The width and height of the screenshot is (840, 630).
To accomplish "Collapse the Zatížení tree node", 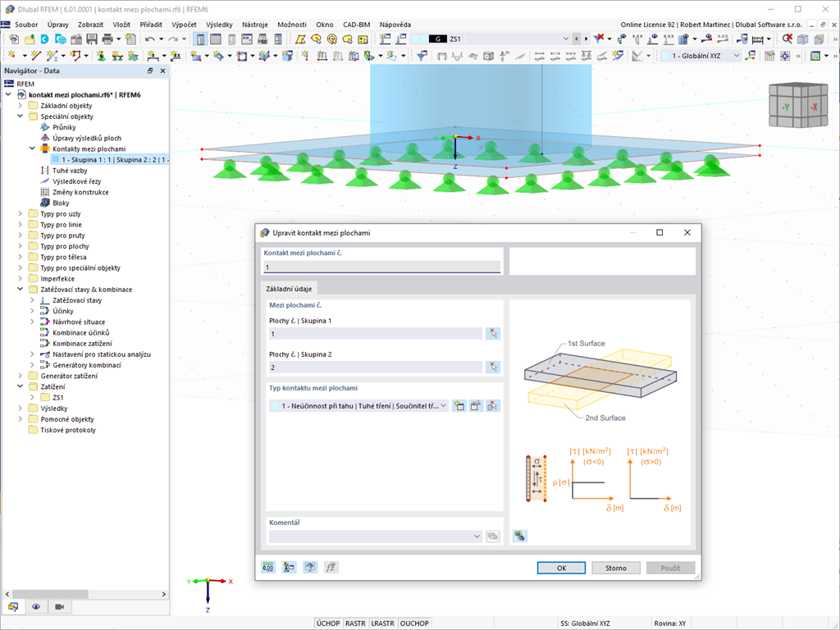I will [21, 387].
